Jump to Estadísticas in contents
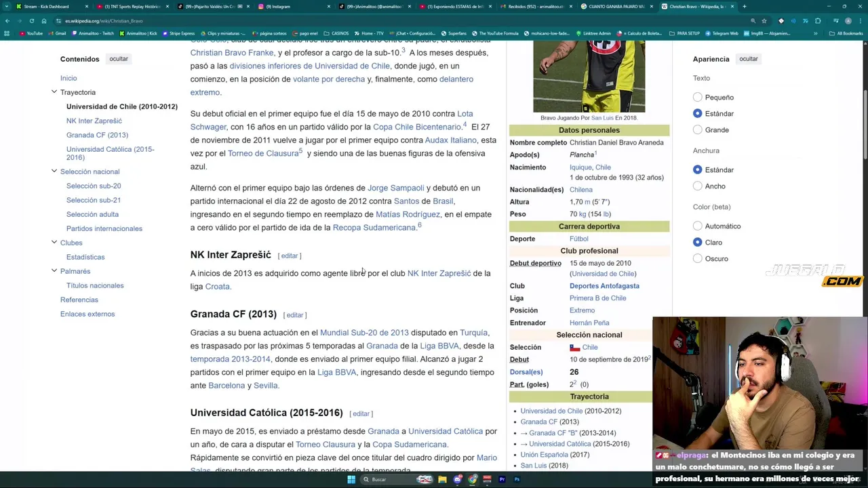Image resolution: width=868 pixels, height=488 pixels. point(85,257)
